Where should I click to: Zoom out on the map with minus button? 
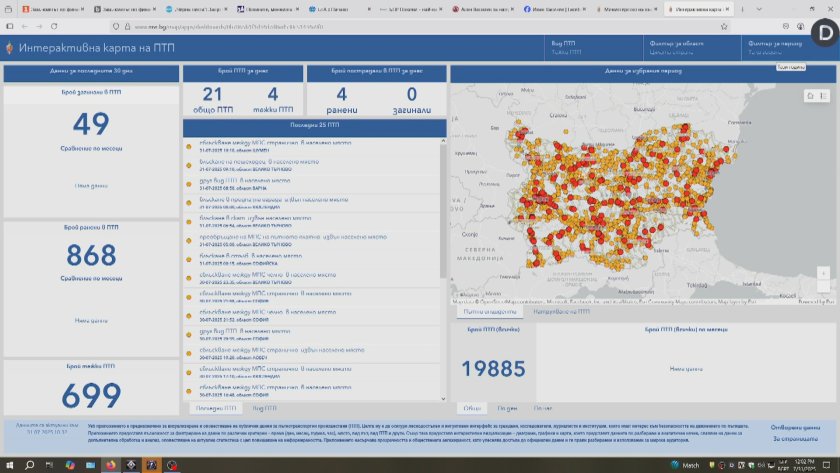(822, 289)
